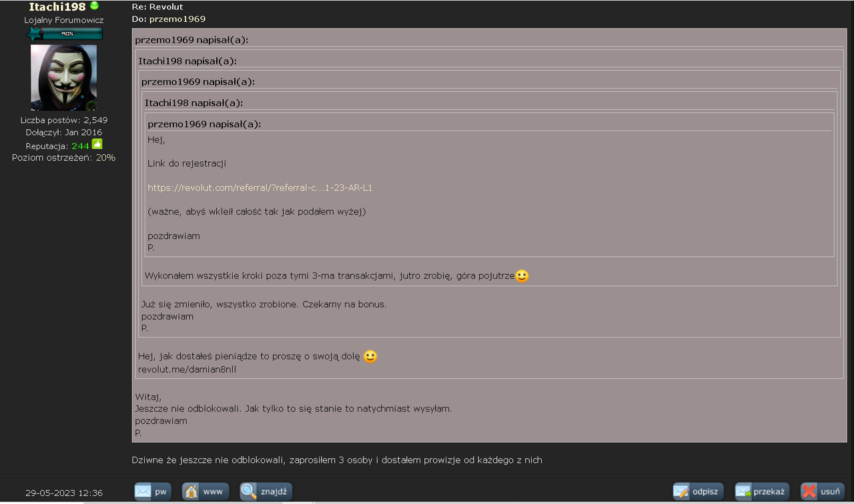Click the 'Re: Revolut' subject line

click(x=157, y=7)
